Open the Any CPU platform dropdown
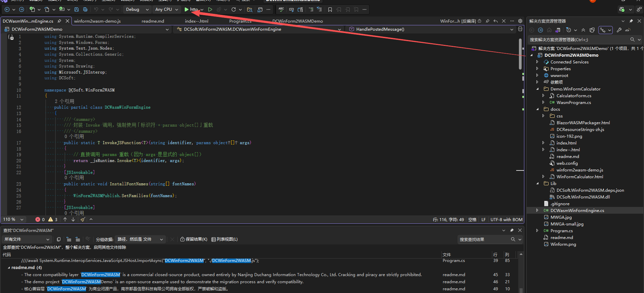The width and height of the screenshot is (644, 293). (167, 9)
